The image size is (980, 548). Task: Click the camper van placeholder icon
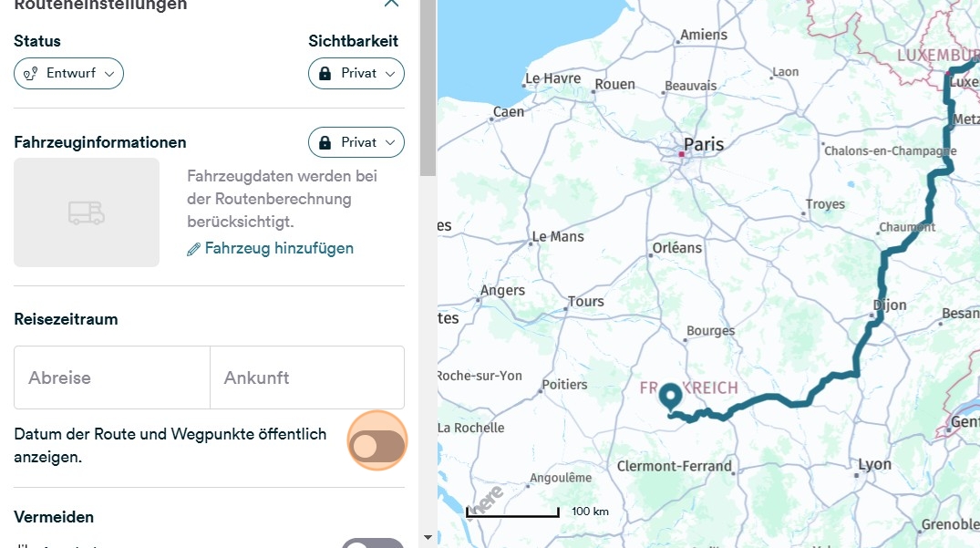87,212
